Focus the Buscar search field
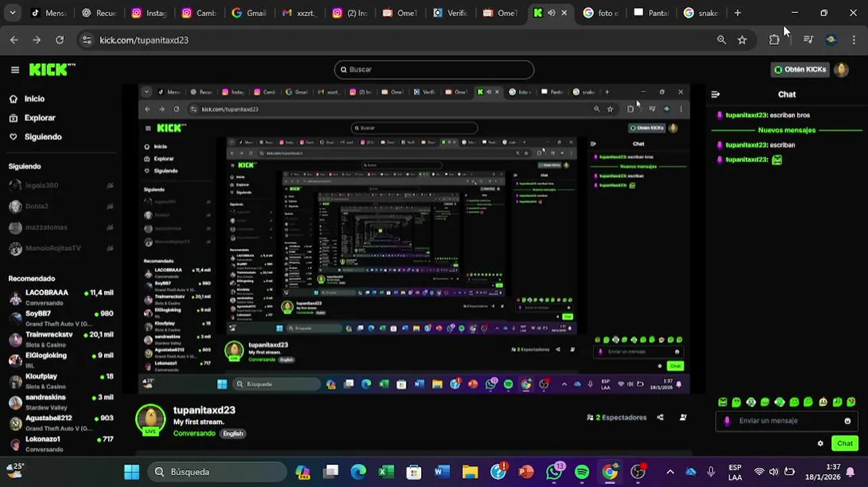The height and width of the screenshot is (487, 868). [x=434, y=70]
